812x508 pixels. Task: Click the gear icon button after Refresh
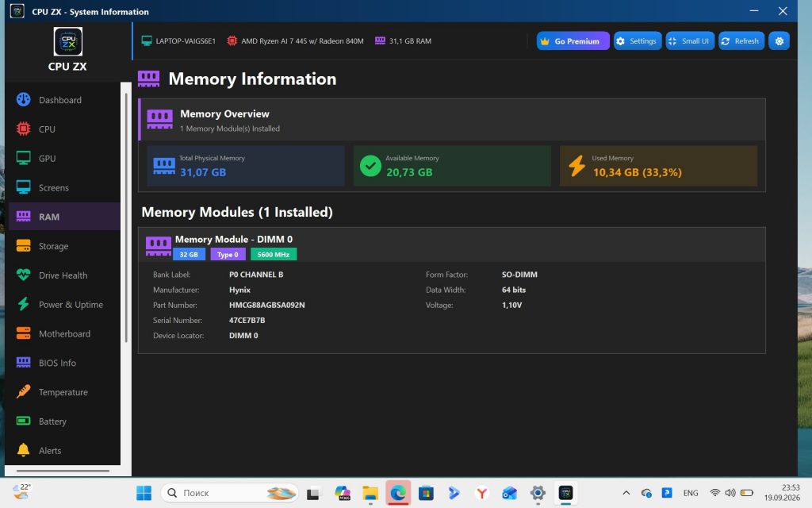[779, 41]
